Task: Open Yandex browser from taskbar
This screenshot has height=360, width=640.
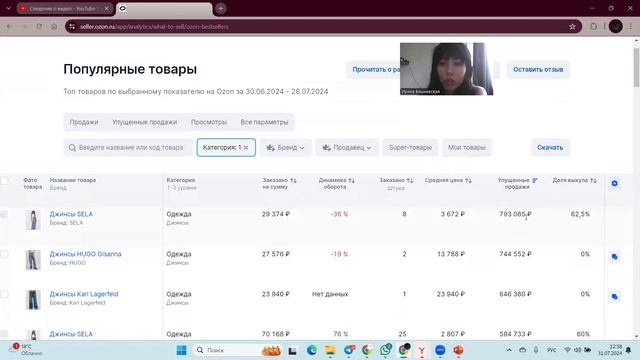Action: (422, 350)
